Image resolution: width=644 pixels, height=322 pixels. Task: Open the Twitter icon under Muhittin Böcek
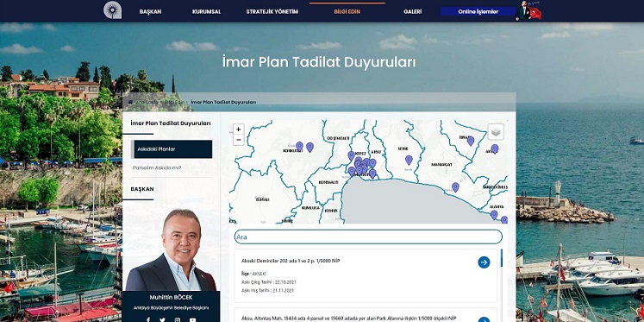[x=163, y=319]
